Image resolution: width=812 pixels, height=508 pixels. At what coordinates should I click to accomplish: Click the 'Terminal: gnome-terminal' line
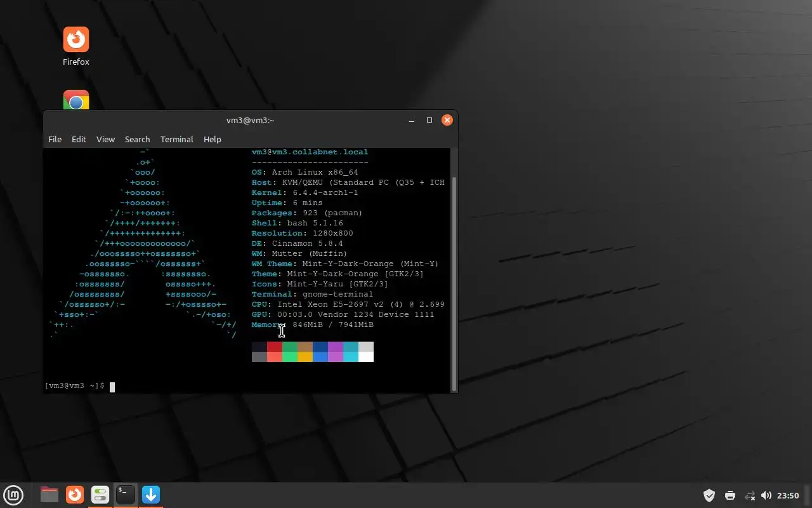(x=313, y=294)
